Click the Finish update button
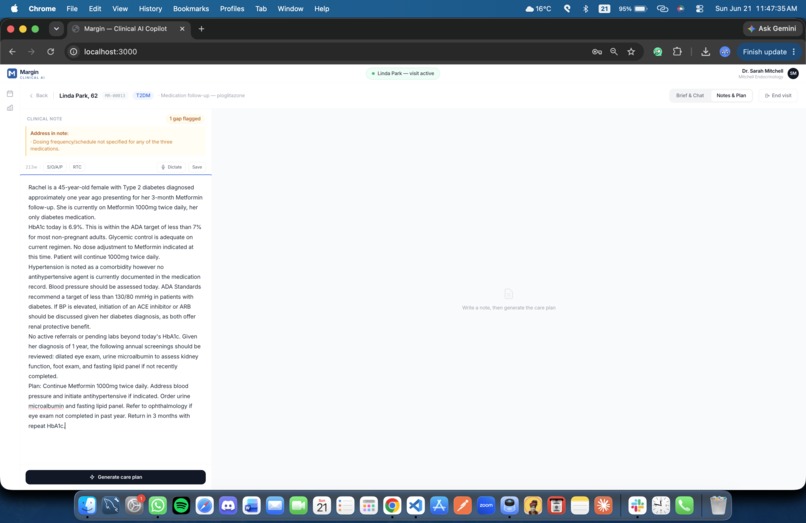Screen dimensions: 806x523 tap(764, 52)
